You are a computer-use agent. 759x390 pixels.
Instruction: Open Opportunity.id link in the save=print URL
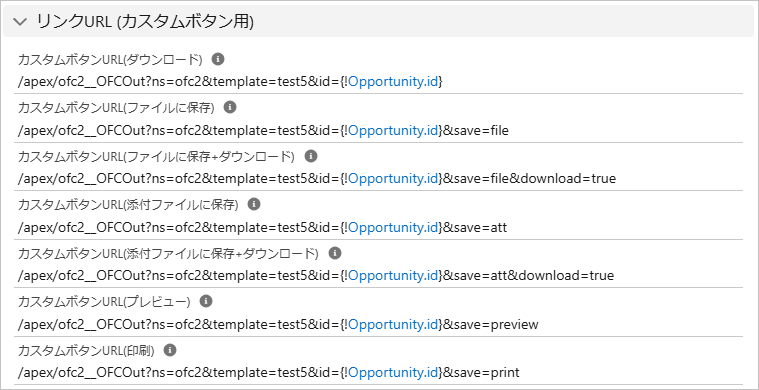point(393,373)
